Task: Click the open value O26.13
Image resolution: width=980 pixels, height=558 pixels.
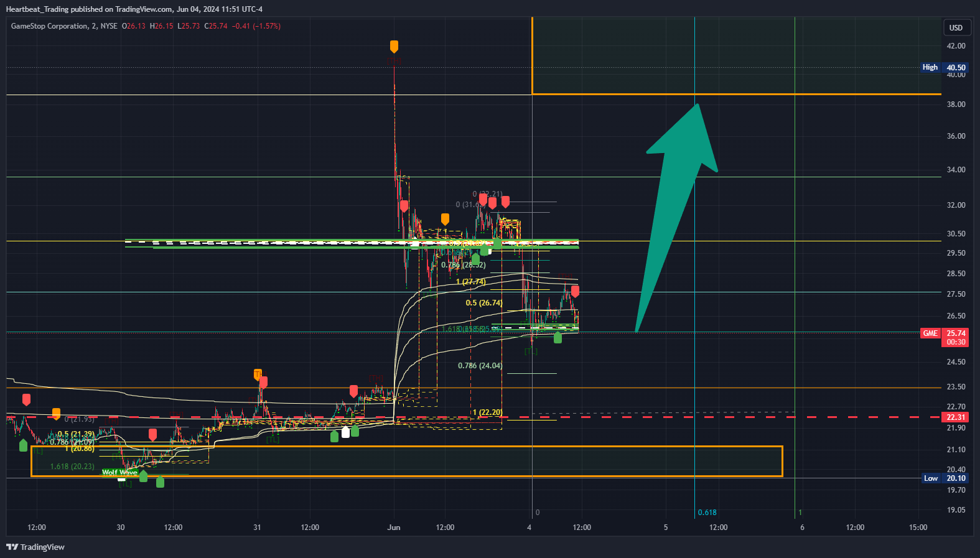Action: [134, 26]
